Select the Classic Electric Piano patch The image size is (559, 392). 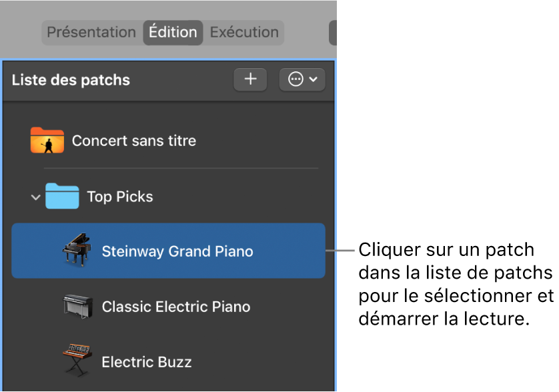(175, 307)
